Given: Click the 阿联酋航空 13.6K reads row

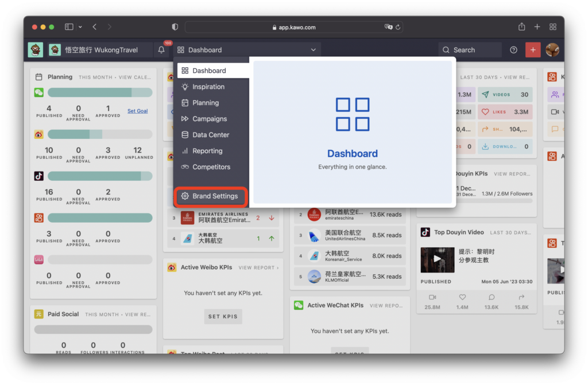Looking at the screenshot, I should coord(350,215).
